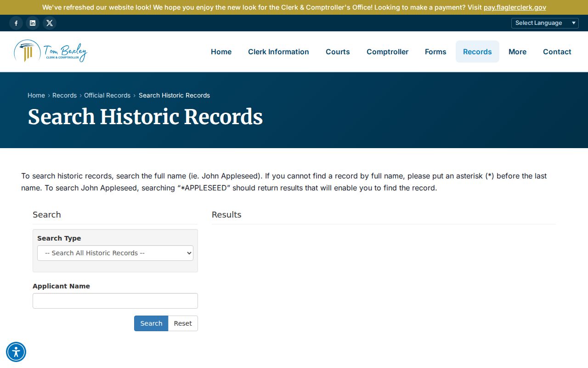Follow the pay.flaglerclerk.gov link
The image size is (588, 368).
515,7
